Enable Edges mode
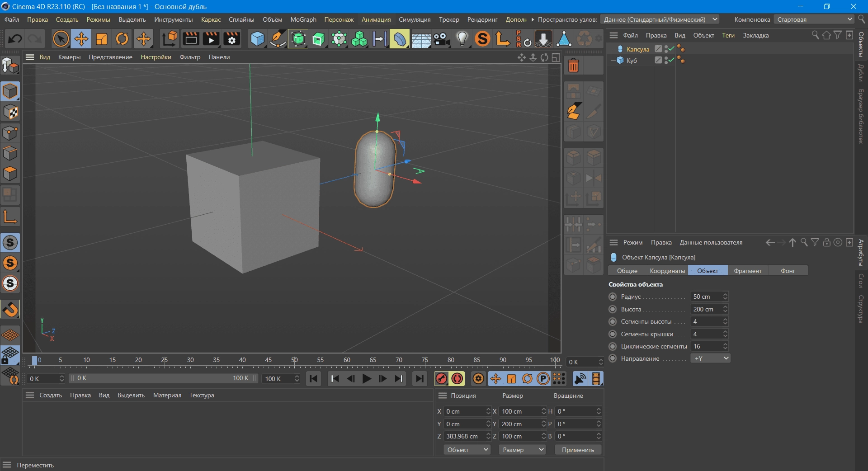The image size is (868, 471). (x=10, y=153)
